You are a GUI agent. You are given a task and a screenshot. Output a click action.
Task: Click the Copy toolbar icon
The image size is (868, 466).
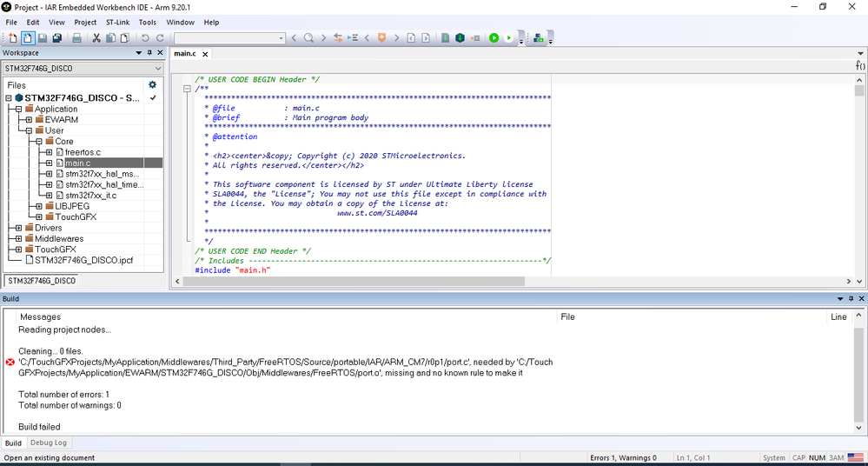tap(110, 38)
